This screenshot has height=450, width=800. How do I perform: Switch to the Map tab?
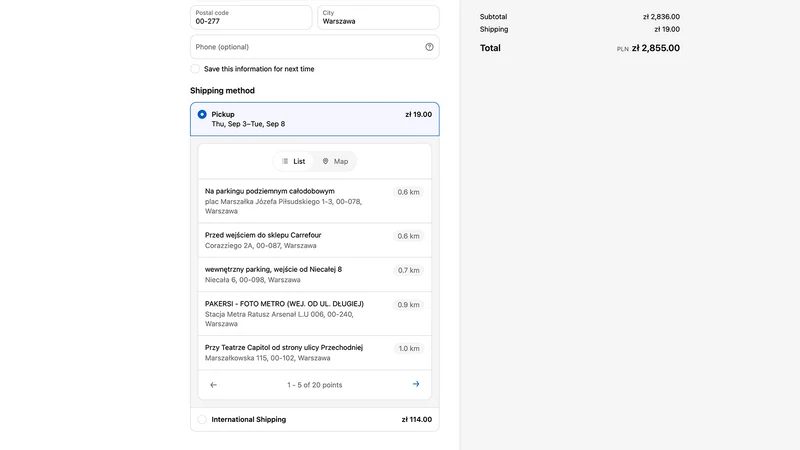(335, 161)
